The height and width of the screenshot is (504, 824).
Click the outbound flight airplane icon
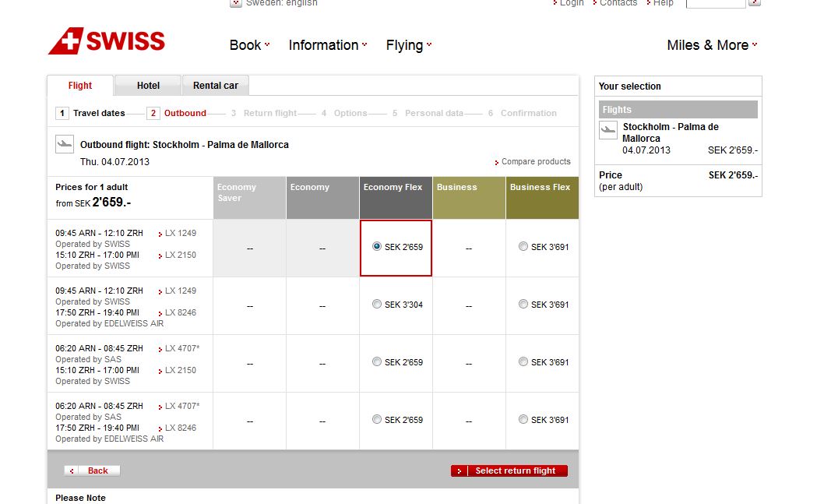pos(65,144)
